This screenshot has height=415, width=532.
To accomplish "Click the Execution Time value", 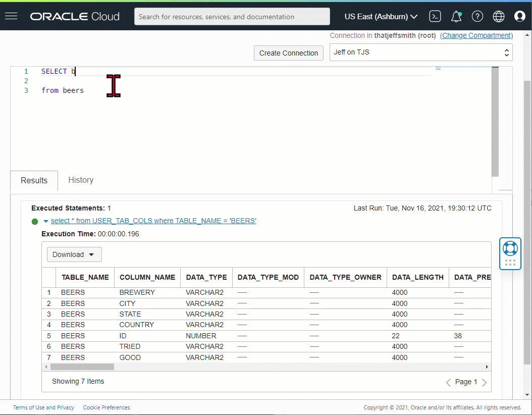I will [x=119, y=234].
